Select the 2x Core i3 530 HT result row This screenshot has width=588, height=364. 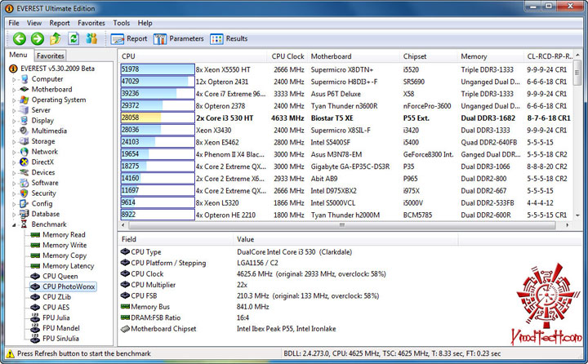point(345,118)
